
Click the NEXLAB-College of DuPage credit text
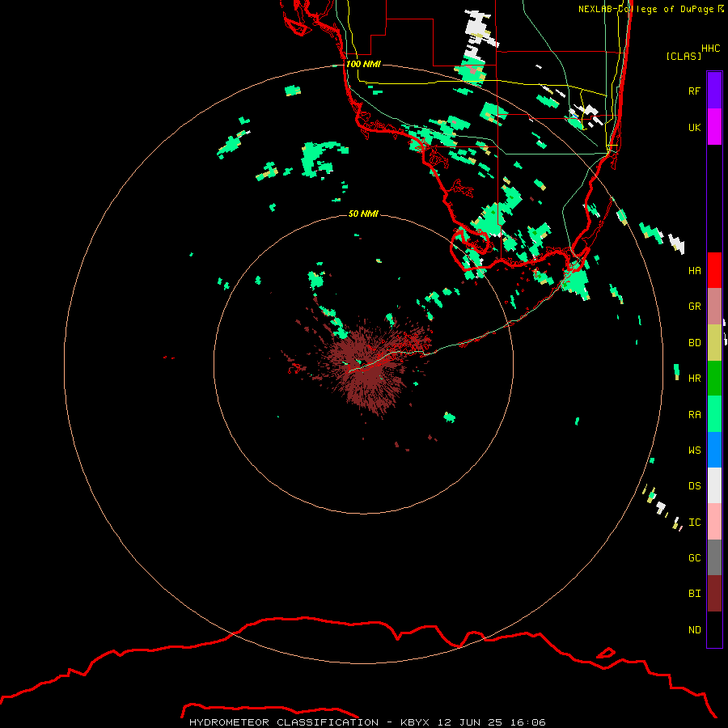click(645, 9)
